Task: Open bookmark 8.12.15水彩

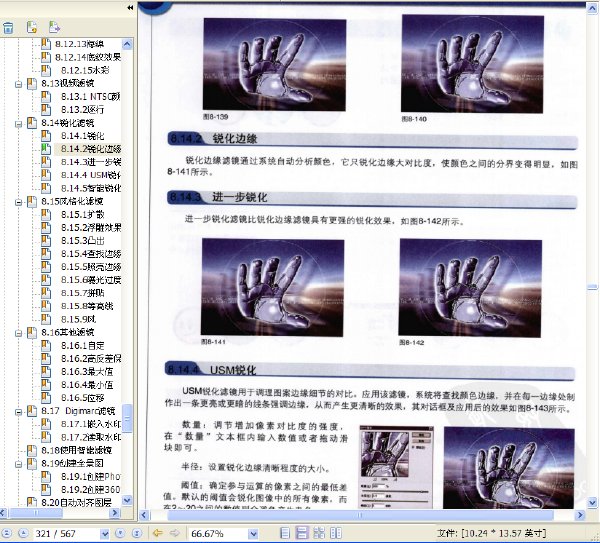Action: pyautogui.click(x=85, y=70)
